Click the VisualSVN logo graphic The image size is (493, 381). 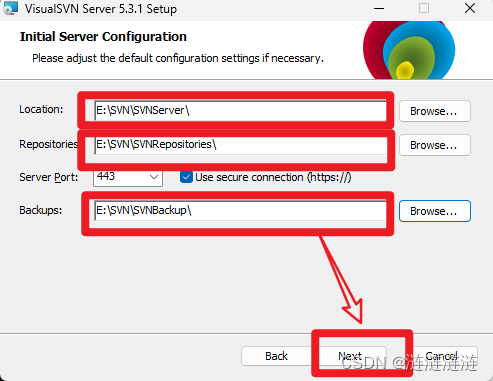(409, 50)
